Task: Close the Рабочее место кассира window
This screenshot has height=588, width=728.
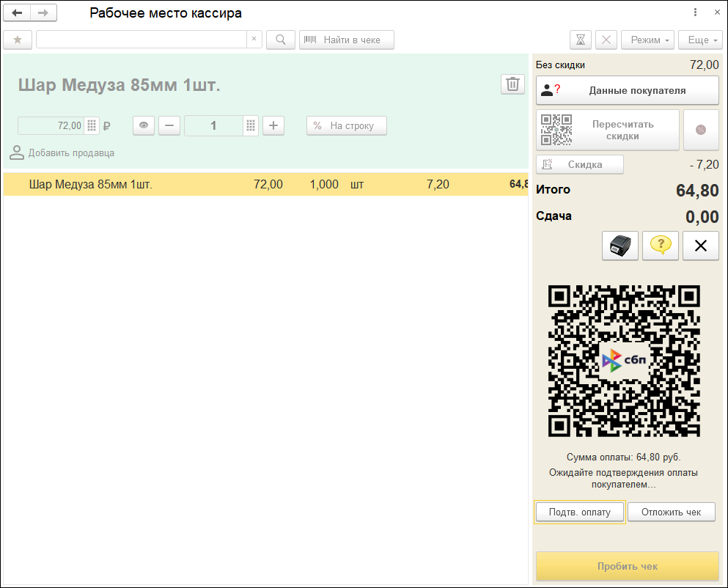Action: [x=717, y=12]
